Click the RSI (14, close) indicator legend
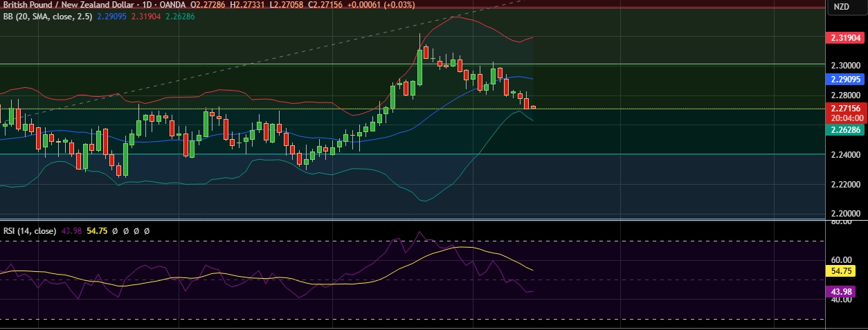Screen dimensions: 868x330 [28, 230]
